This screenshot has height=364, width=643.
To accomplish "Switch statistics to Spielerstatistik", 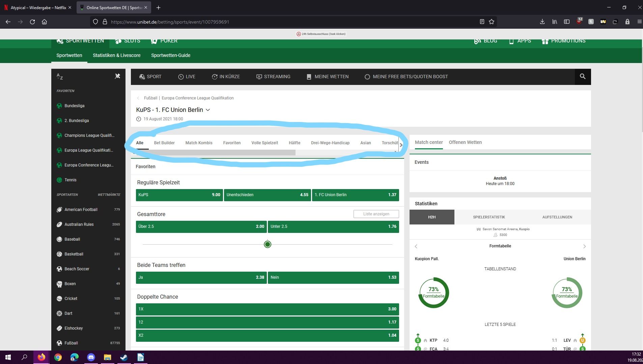I will click(489, 217).
